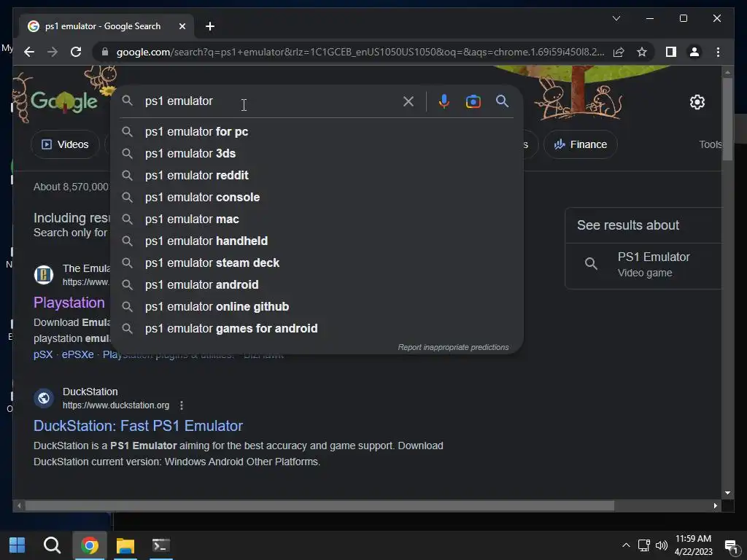Open Chrome three-dot menu
This screenshot has width=747, height=560.
[x=718, y=52]
